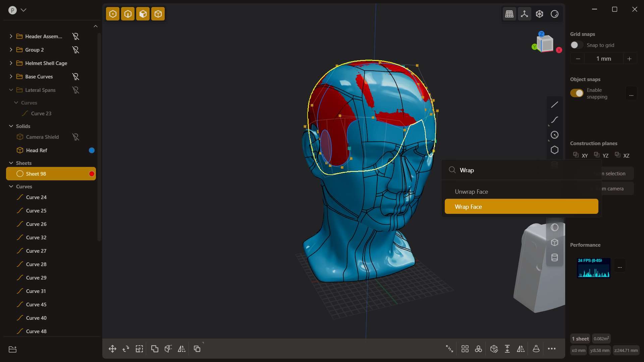Toggle the axes display icon in top toolbar

coord(524,14)
